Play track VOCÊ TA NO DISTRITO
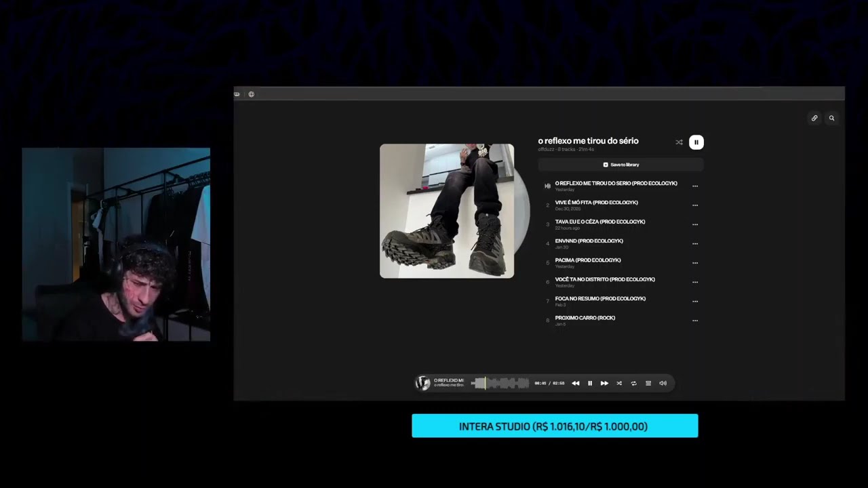Viewport: 868px width, 488px height. coord(605,279)
